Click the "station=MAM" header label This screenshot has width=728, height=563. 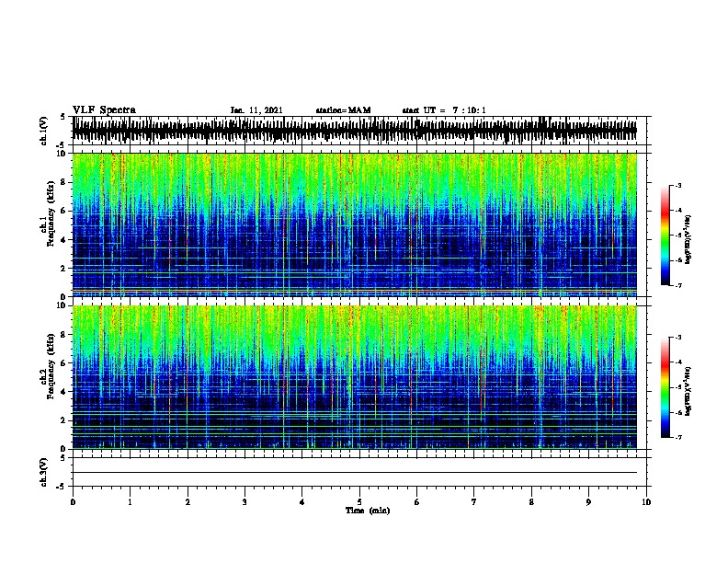coord(343,110)
